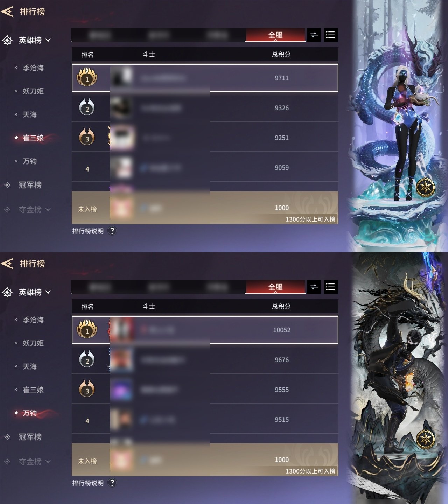Click the gold flower emblem on the blue dragon character

coord(426,187)
